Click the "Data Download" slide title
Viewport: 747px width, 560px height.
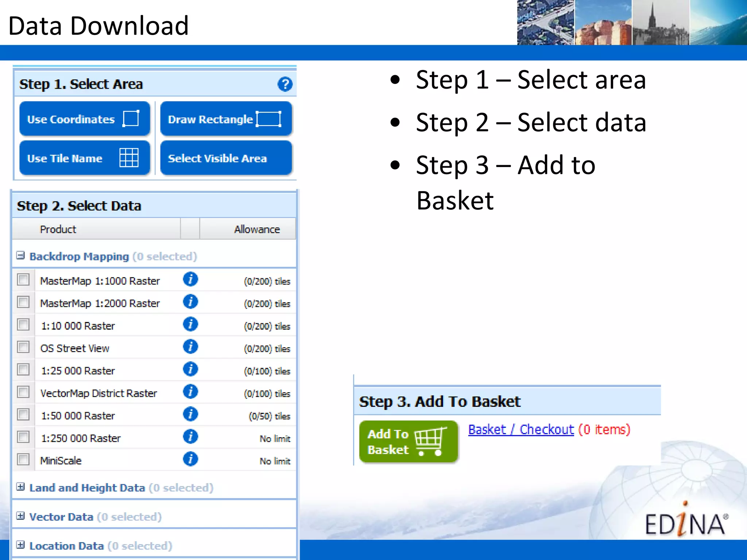tap(98, 26)
